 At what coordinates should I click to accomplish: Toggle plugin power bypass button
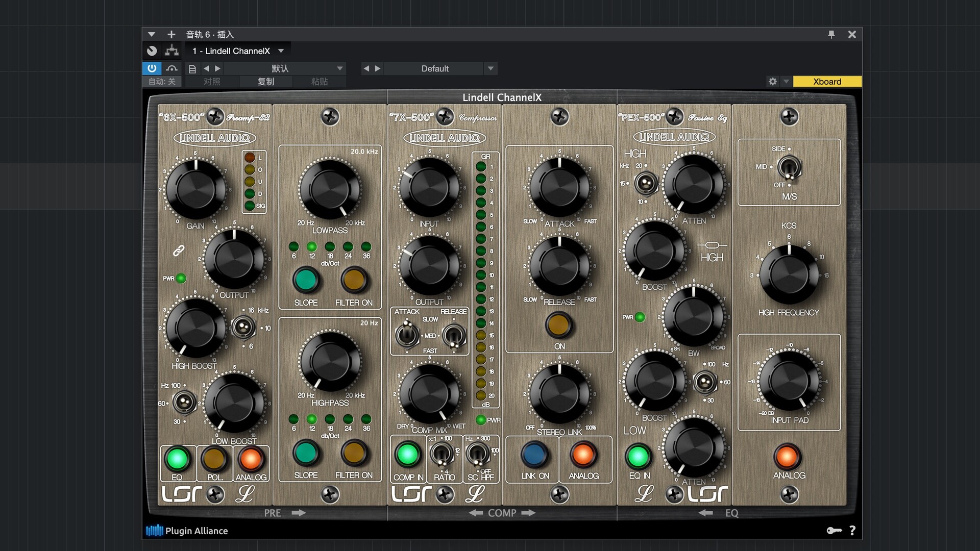(x=152, y=68)
